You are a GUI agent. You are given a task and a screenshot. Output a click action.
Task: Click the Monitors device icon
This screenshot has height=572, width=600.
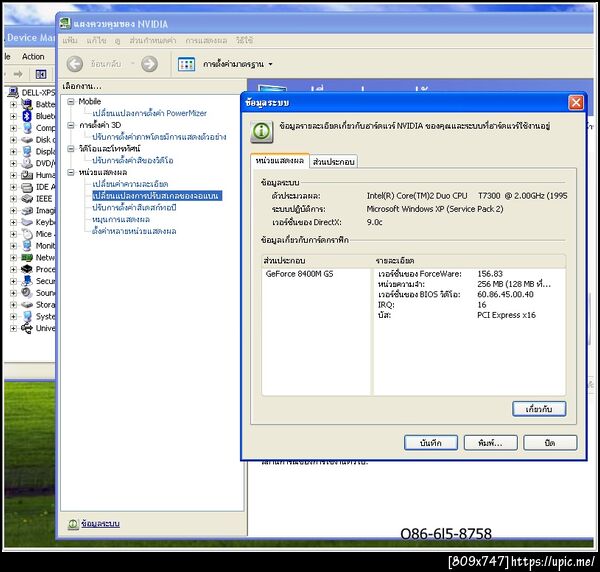[27, 246]
